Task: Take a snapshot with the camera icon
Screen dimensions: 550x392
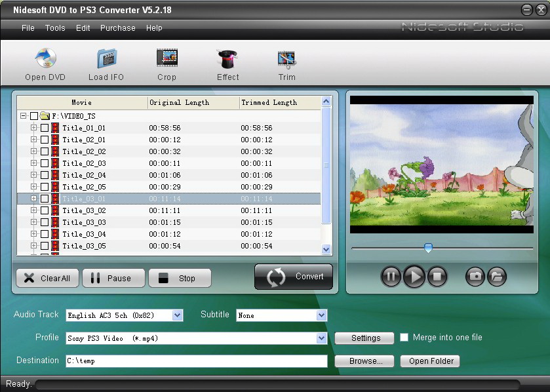Action: point(475,277)
